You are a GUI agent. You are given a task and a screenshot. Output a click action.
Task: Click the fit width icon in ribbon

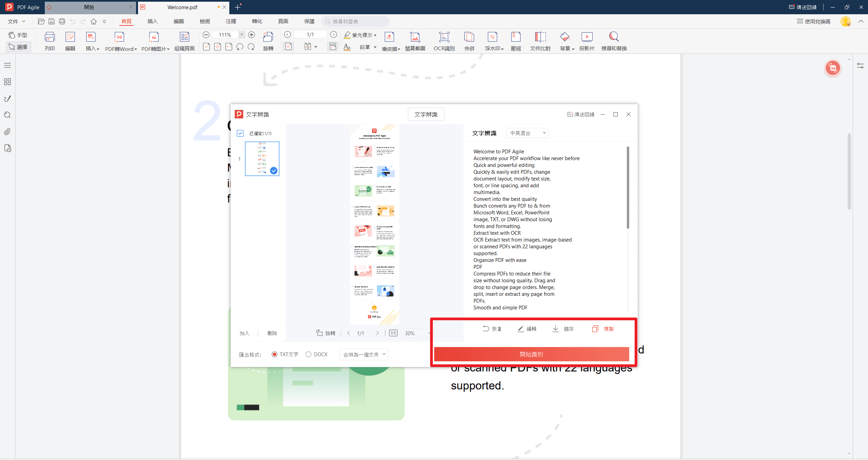[229, 47]
